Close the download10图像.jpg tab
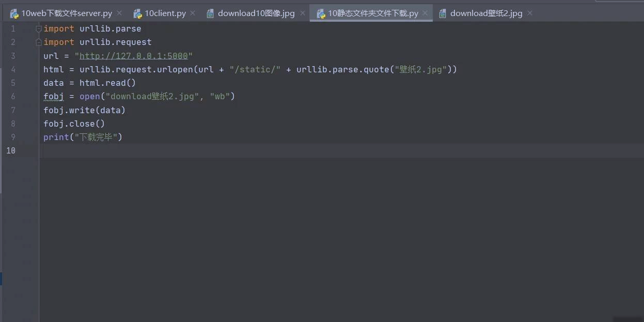Viewport: 644px width, 322px height. pos(302,13)
